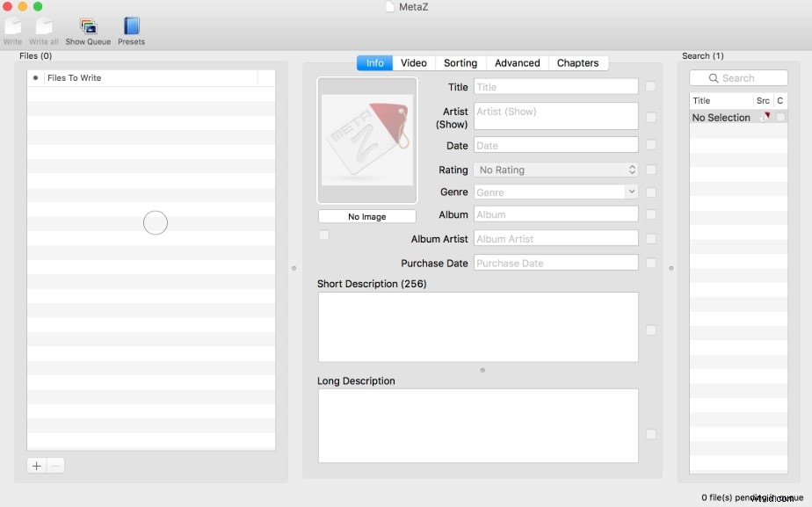Click the Write all toolbar icon
This screenshot has width=812, height=507.
(x=43, y=31)
